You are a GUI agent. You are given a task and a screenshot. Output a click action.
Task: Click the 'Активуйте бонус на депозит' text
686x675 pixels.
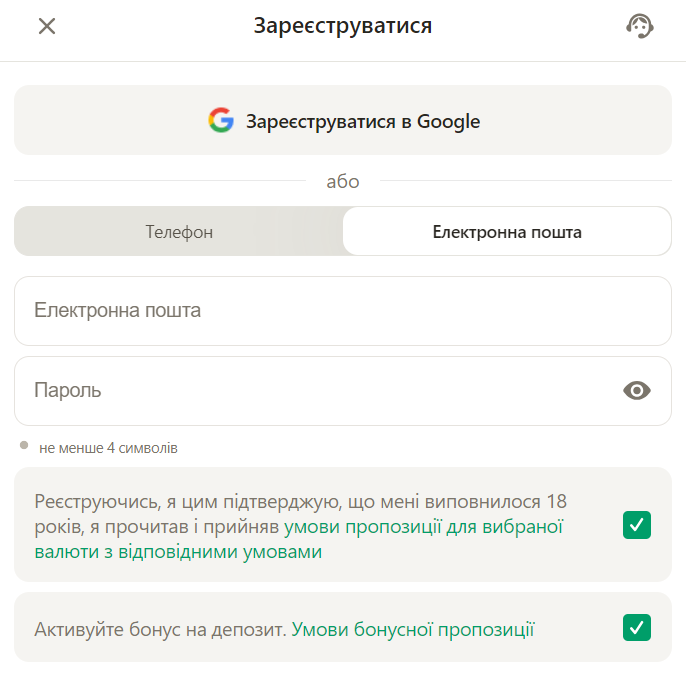(x=160, y=629)
